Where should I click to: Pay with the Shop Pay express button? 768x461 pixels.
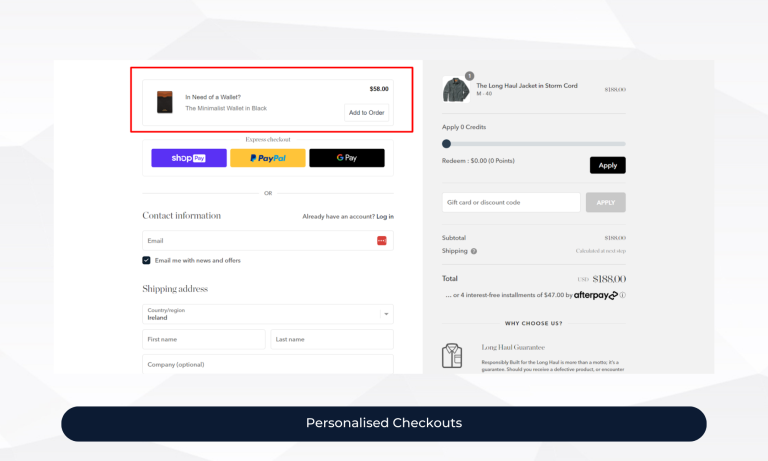tap(188, 158)
